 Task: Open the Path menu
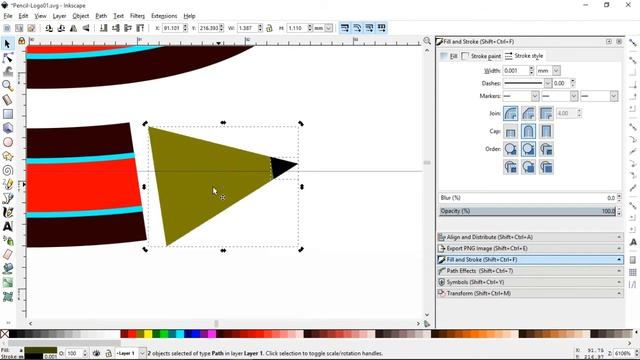click(101, 16)
